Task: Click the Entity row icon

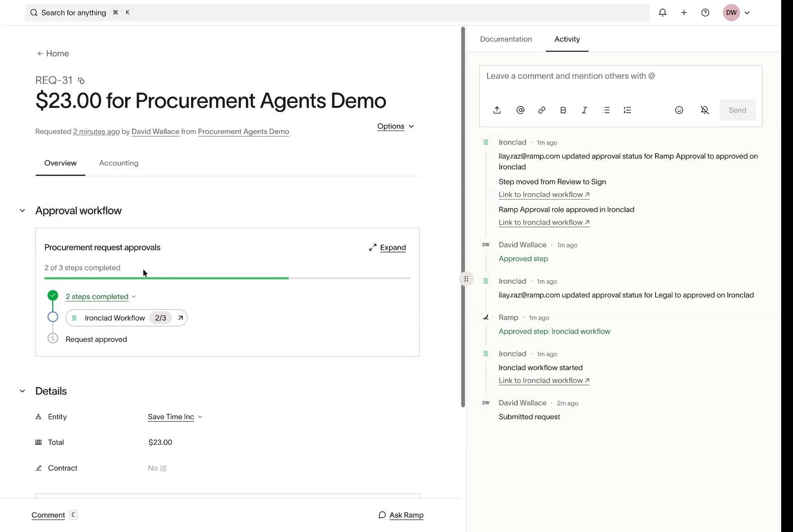Action: [38, 417]
